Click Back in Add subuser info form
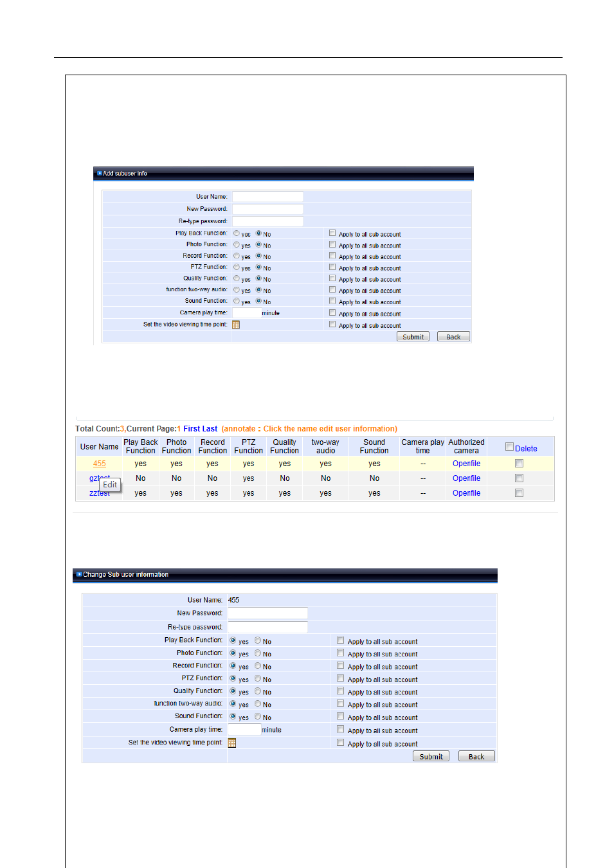 point(453,337)
